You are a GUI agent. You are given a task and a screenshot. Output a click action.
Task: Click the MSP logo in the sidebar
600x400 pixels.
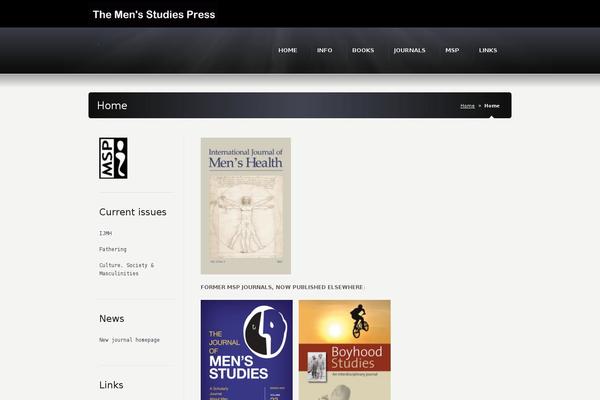113,158
